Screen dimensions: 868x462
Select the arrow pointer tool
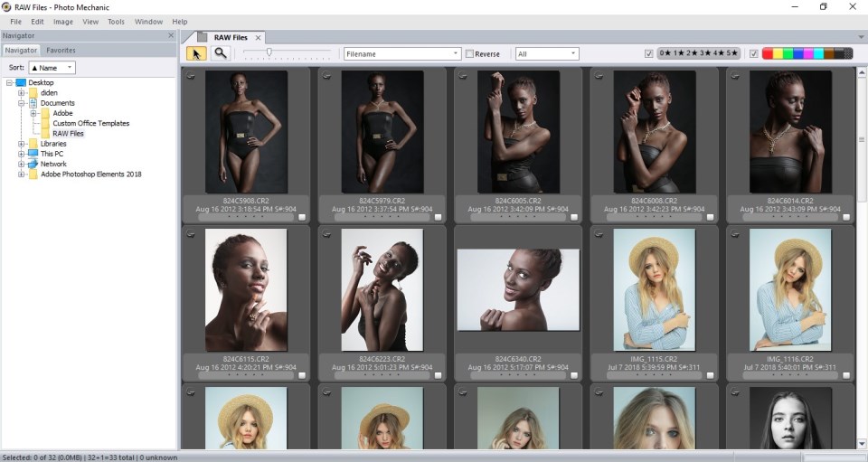196,53
